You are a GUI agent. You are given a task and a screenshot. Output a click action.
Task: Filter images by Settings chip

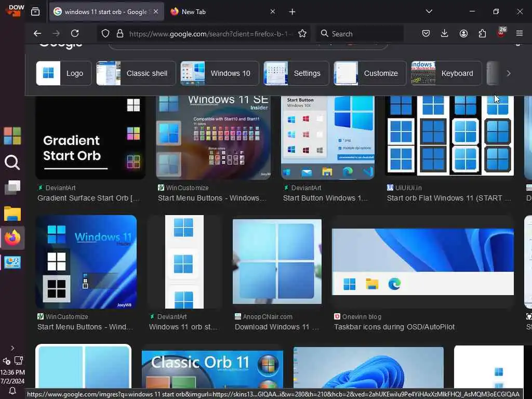coord(296,73)
